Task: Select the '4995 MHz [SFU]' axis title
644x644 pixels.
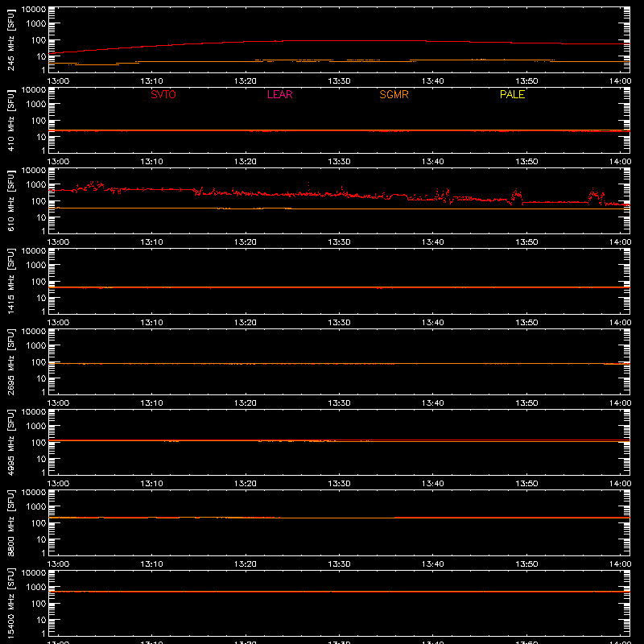Action: pos(11,443)
